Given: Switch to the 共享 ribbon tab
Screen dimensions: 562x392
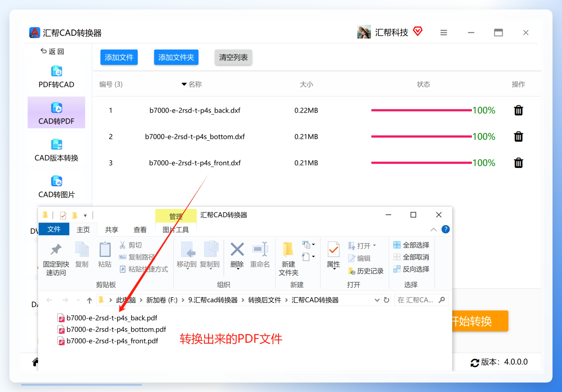Looking at the screenshot, I should pyautogui.click(x=111, y=229).
